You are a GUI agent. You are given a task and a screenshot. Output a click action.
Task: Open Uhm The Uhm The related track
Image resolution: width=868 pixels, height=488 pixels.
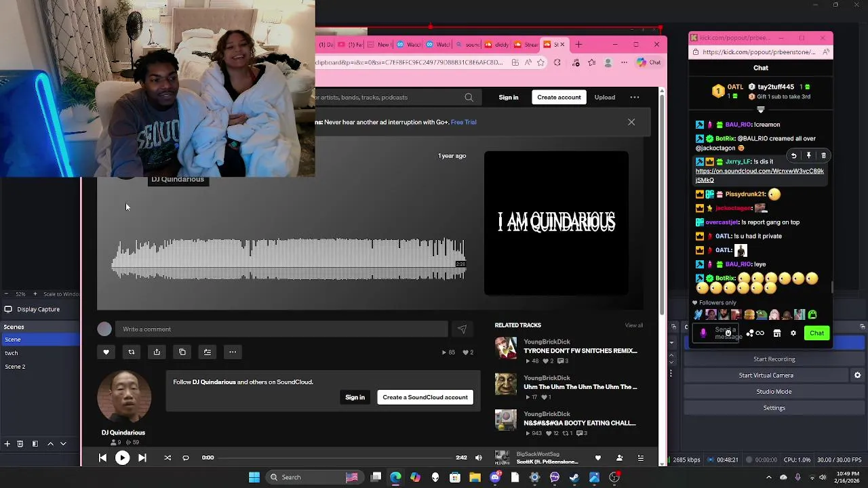click(580, 387)
